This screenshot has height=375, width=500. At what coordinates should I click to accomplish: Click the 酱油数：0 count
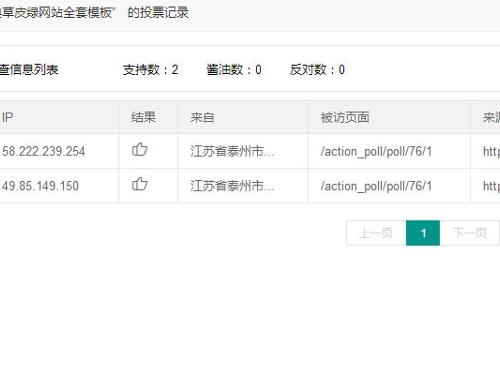coord(234,70)
